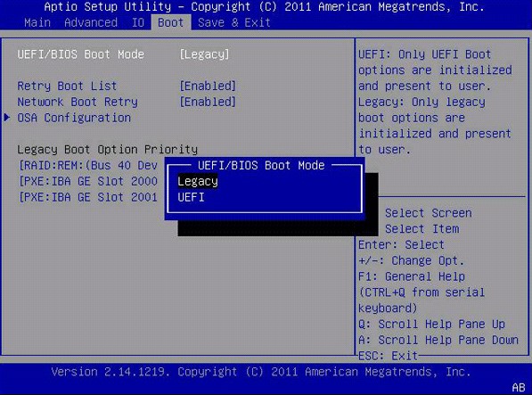The width and height of the screenshot is (532, 395).
Task: Click the Network Boot Retry label
Action: (78, 102)
